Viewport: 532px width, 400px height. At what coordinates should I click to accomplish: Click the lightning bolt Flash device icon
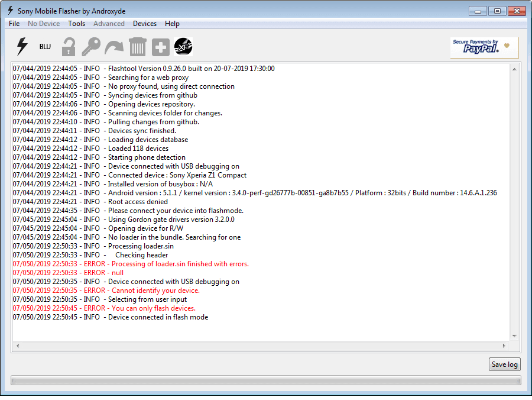(x=22, y=47)
